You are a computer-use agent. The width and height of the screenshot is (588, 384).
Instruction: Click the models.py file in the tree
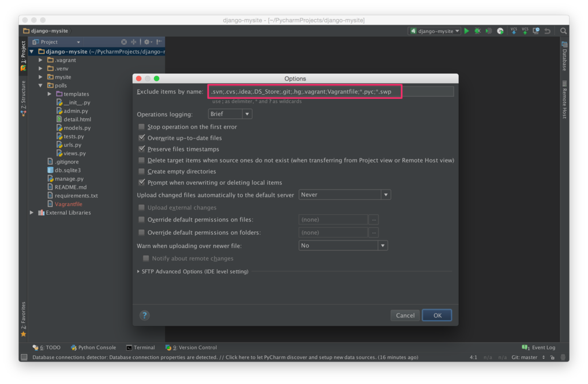[x=73, y=128]
